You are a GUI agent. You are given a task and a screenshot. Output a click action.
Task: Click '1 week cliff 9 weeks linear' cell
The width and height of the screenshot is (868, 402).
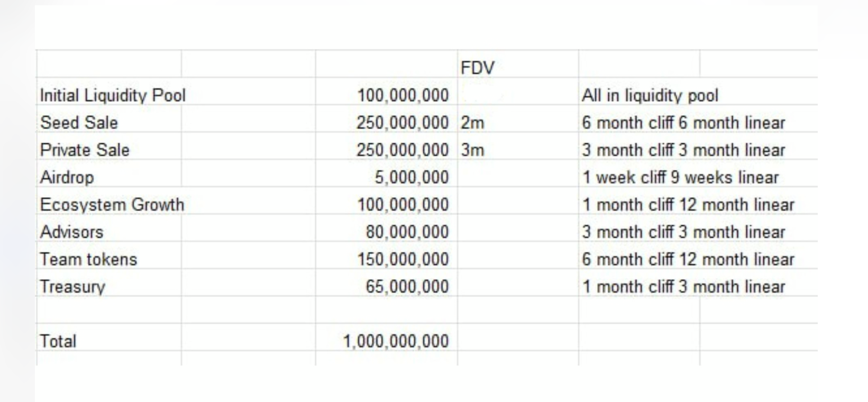point(680,177)
